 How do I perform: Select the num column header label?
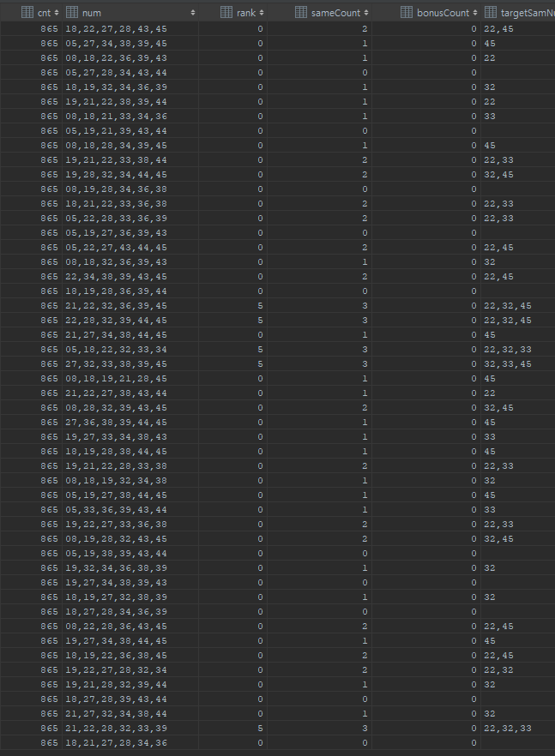pyautogui.click(x=91, y=13)
